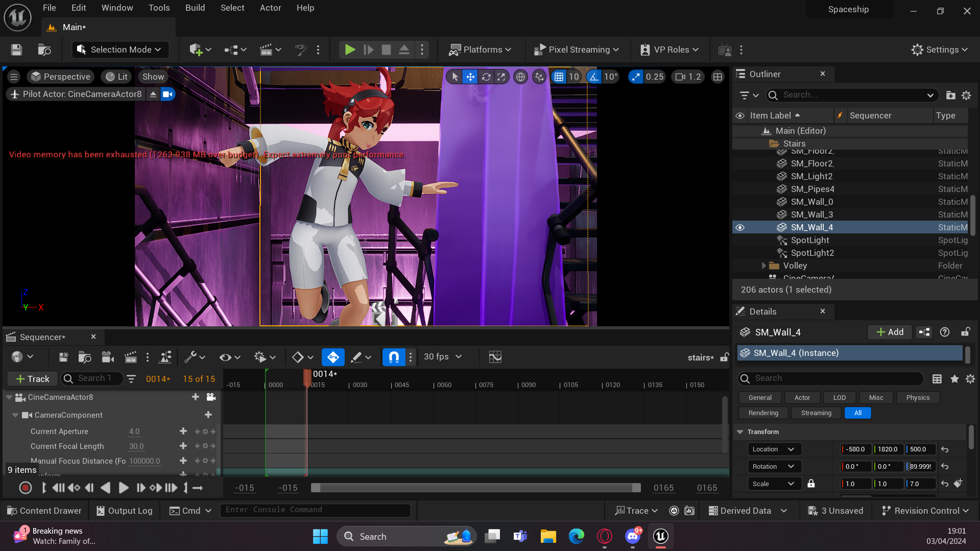The image size is (980, 551).
Task: Open Discord from the Windows taskbar
Action: coord(632,536)
